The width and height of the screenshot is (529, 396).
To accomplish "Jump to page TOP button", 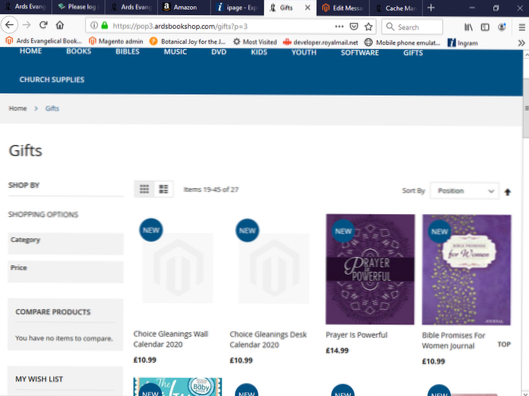I will tap(504, 344).
